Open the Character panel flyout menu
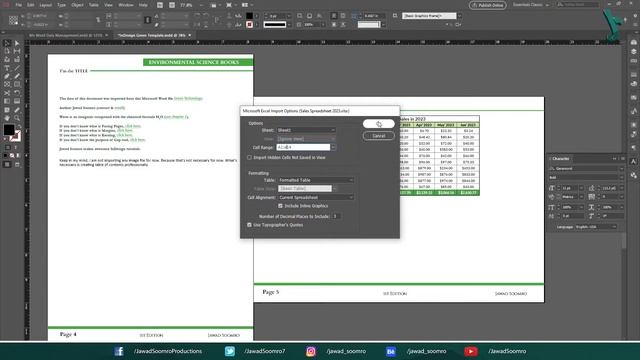640x360 pixels. (622, 158)
